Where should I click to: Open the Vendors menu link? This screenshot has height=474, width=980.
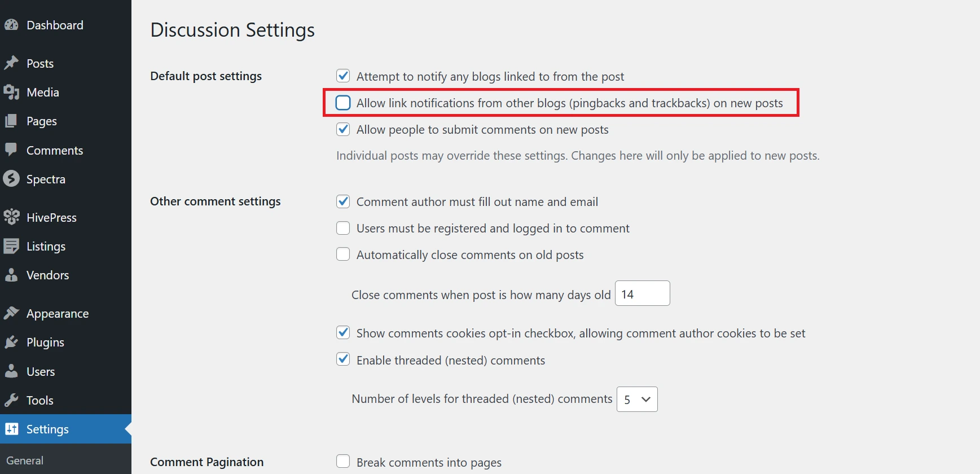tap(47, 275)
